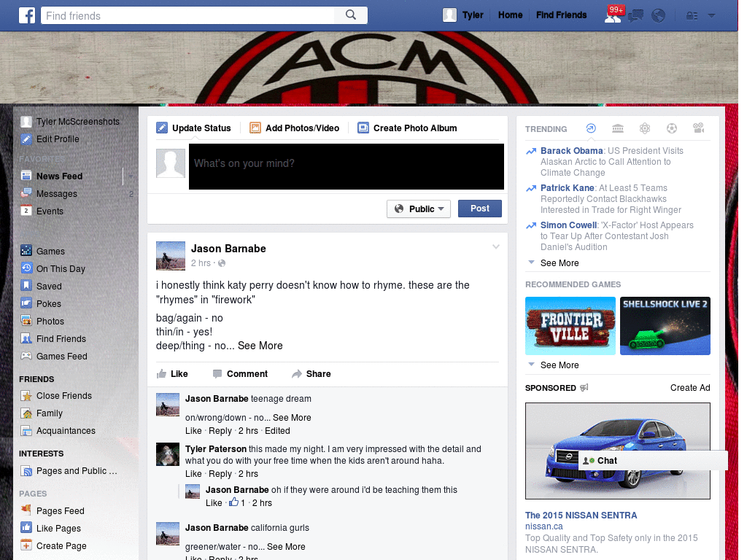This screenshot has width=747, height=560.
Task: Click Jason Barnabe's post author name
Action: pyautogui.click(x=228, y=249)
